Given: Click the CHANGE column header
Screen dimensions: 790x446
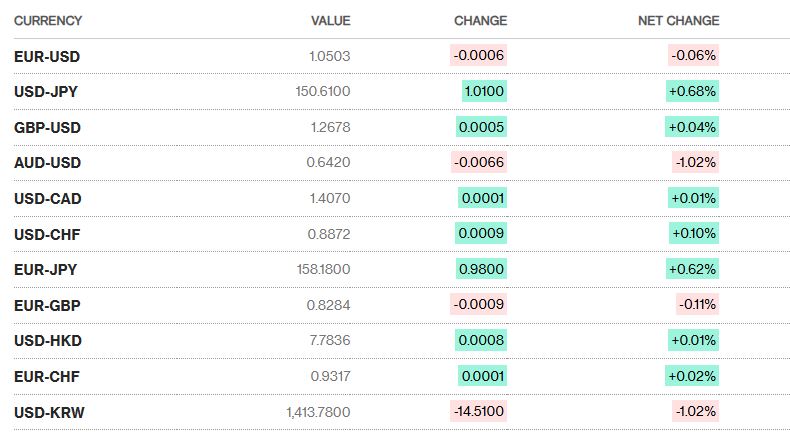Looking at the screenshot, I should pos(480,21).
